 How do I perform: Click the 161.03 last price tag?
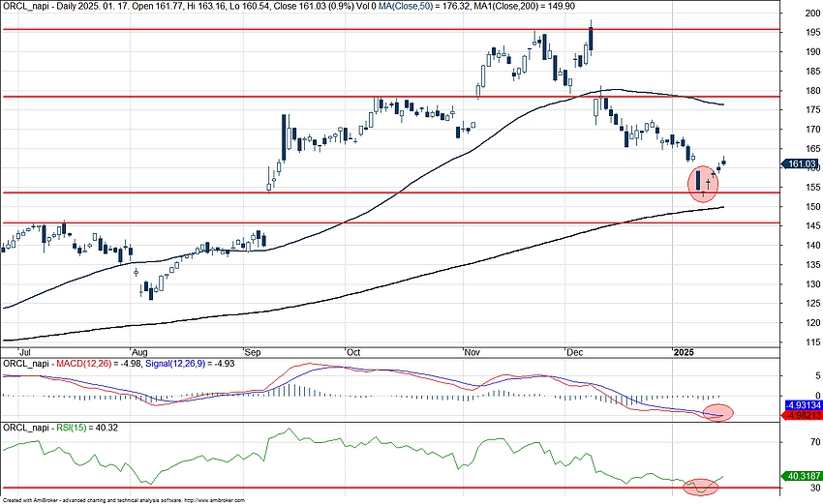click(801, 164)
